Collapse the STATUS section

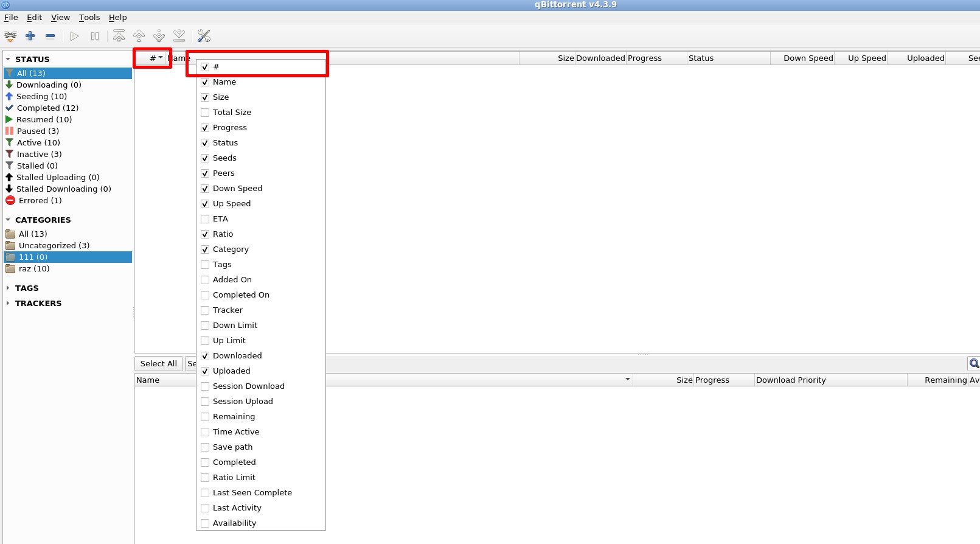click(x=8, y=59)
